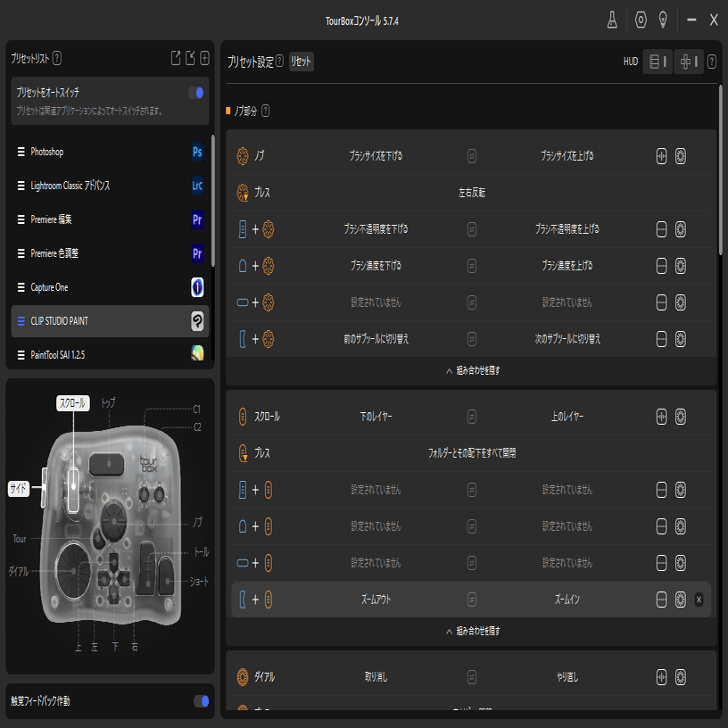Select the Photoshop preset
728x728 pixels.
pyautogui.click(x=110, y=152)
